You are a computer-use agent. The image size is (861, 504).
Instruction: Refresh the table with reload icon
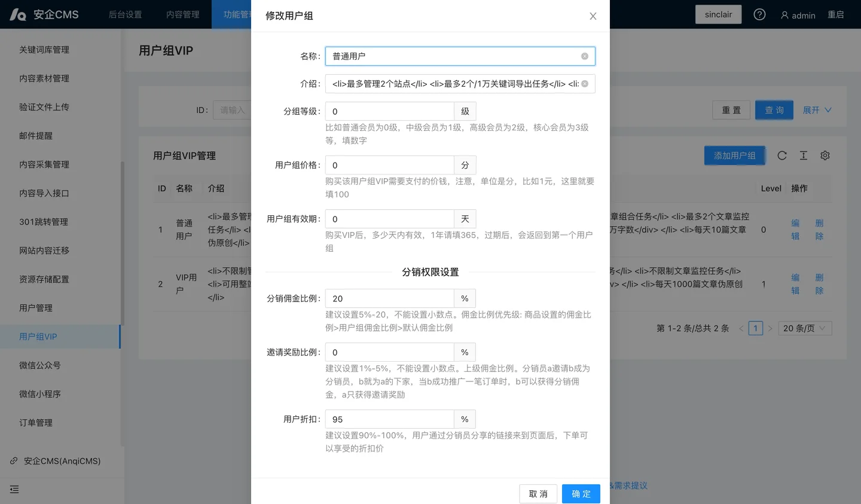coord(782,155)
